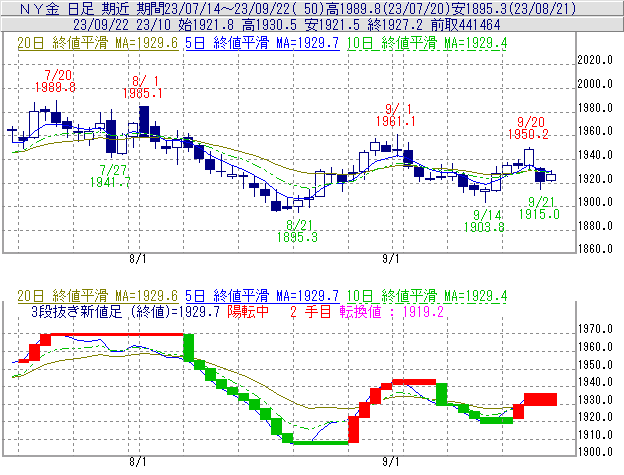The height and width of the screenshot is (475, 624).
Task: Click upper chart 5日 MA=1929.7 legend
Action: [x=262, y=43]
